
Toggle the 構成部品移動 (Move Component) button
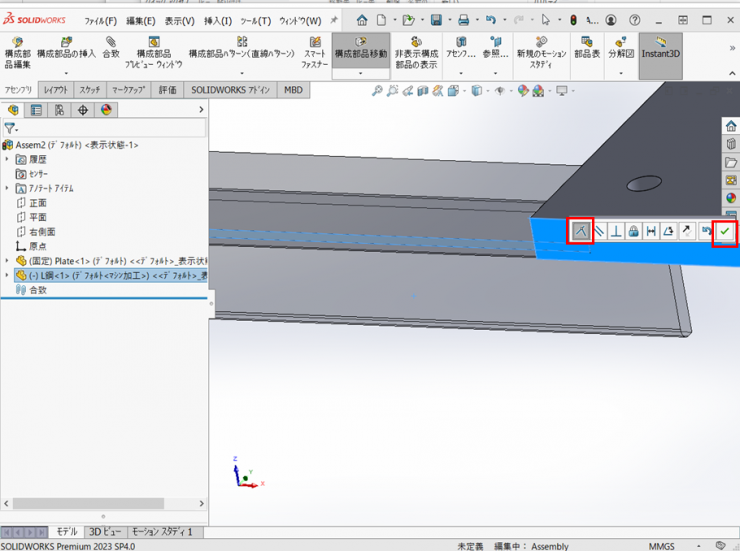(x=360, y=49)
